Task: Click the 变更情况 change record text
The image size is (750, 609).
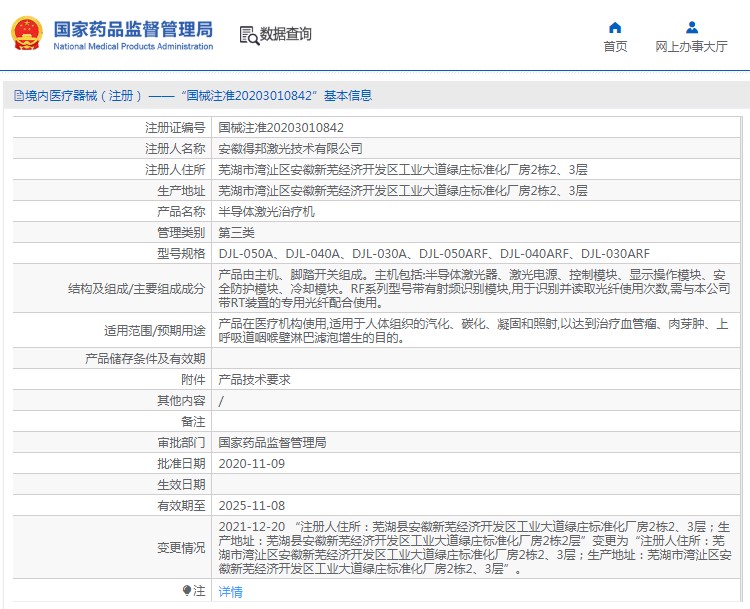Action: [474, 548]
